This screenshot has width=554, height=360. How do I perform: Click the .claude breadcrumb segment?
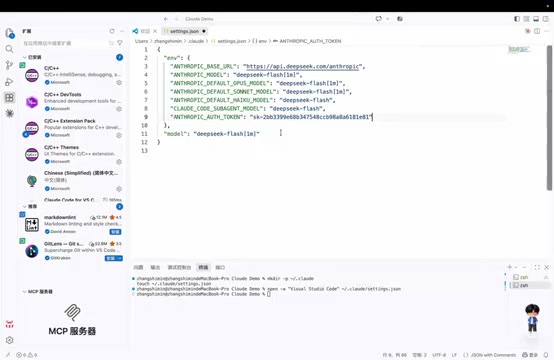click(x=196, y=41)
